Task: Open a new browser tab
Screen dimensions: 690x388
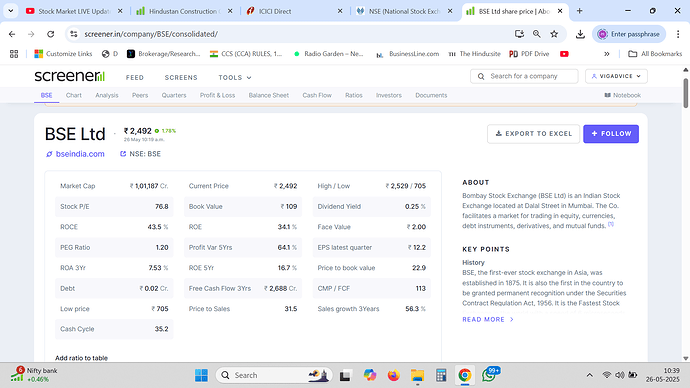Action: 580,11
